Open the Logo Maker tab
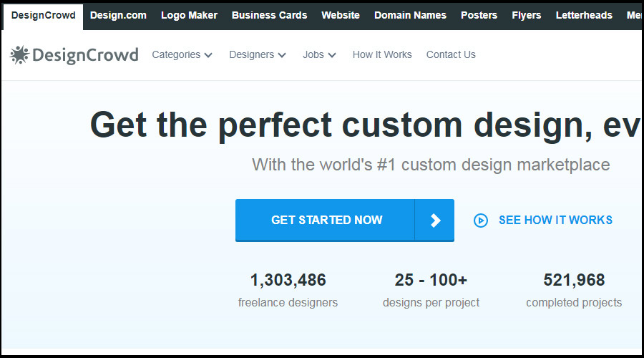 (189, 16)
